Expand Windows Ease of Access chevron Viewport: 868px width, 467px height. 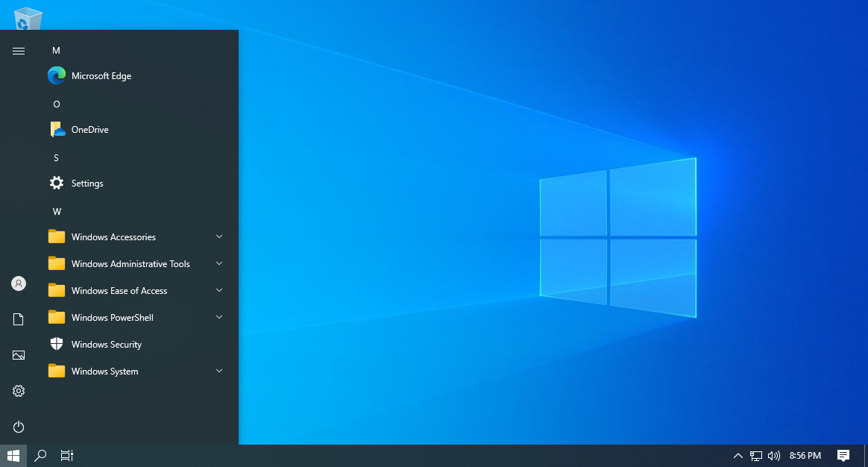(x=219, y=290)
